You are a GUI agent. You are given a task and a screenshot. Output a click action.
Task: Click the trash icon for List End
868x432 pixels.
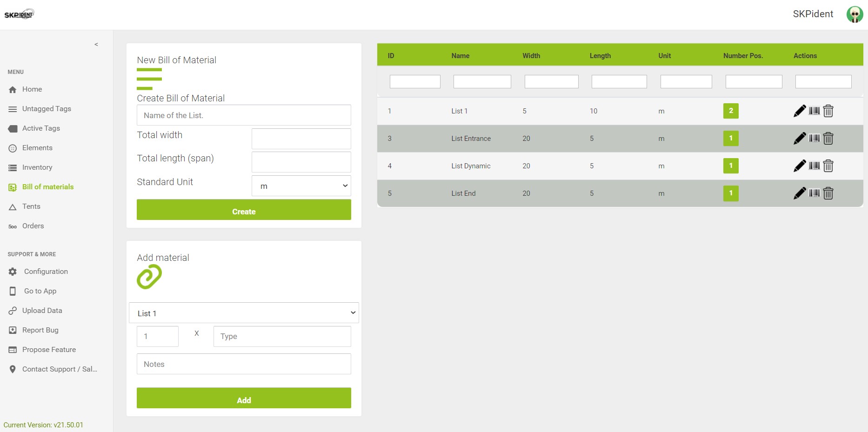[x=828, y=193]
